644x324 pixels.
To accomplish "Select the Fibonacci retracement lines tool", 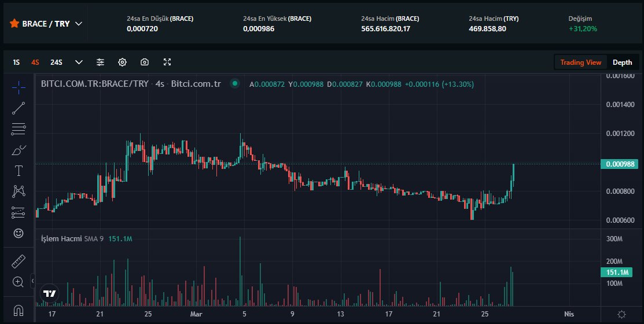I will click(19, 130).
